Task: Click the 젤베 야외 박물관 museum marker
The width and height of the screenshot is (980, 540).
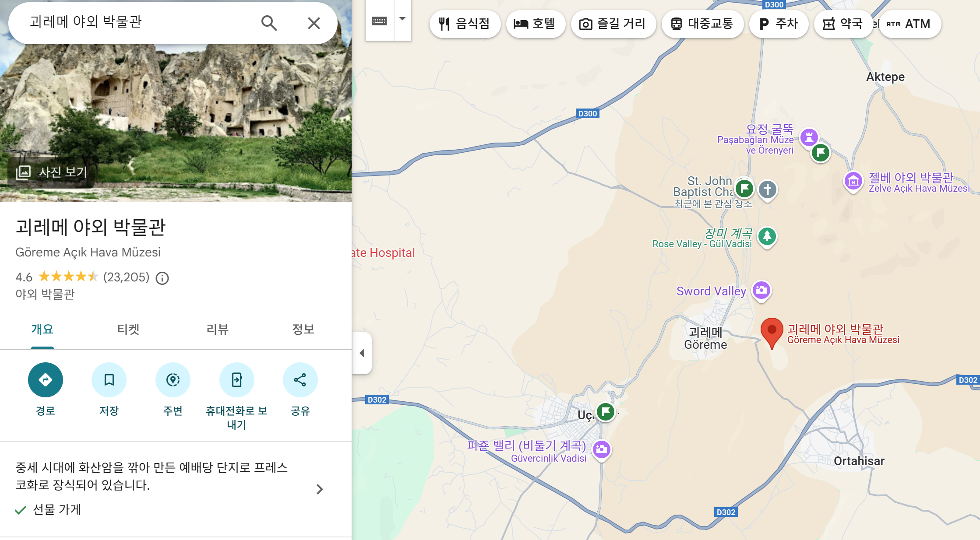Action: [x=853, y=181]
